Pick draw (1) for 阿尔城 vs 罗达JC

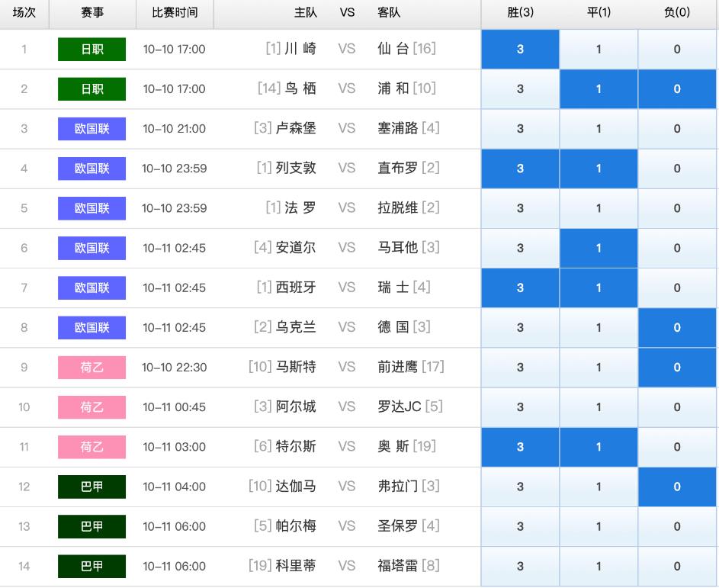pyautogui.click(x=599, y=407)
